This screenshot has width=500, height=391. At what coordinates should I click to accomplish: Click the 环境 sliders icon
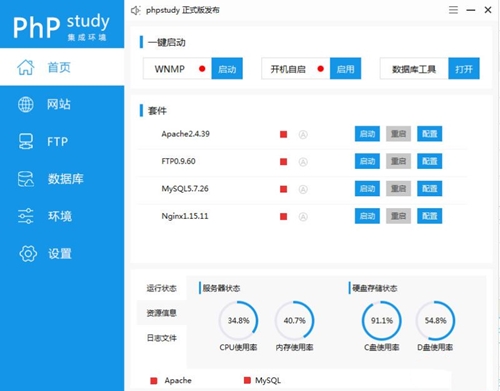point(26,216)
